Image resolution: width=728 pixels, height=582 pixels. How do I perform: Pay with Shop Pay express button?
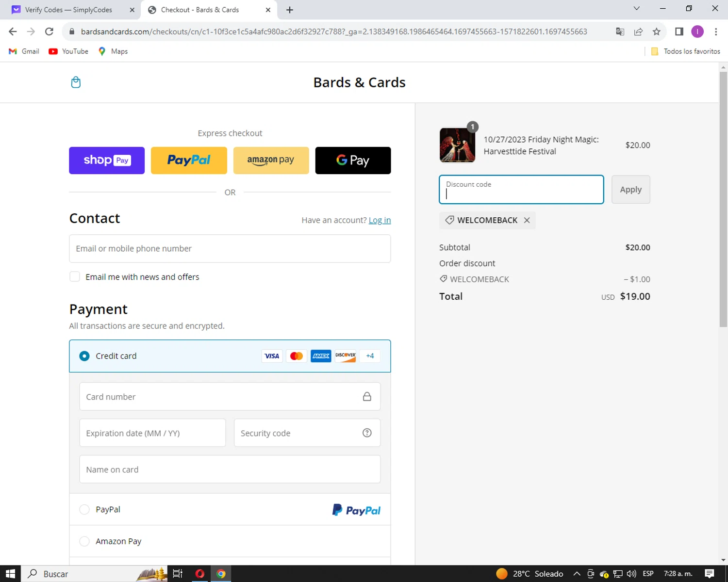coord(107,161)
